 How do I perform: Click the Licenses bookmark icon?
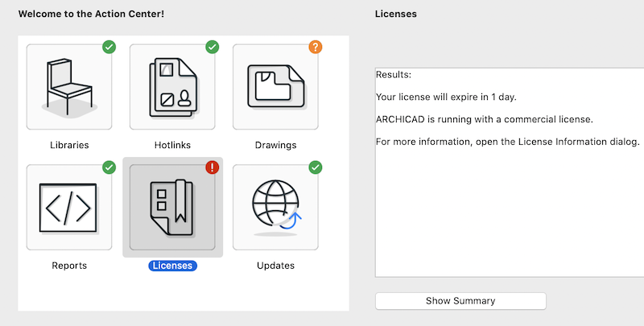pyautogui.click(x=172, y=208)
